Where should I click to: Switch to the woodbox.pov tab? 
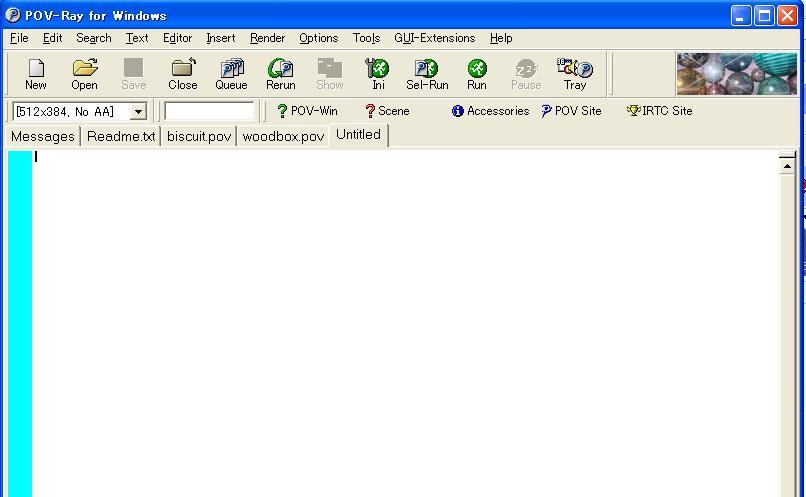coord(283,137)
